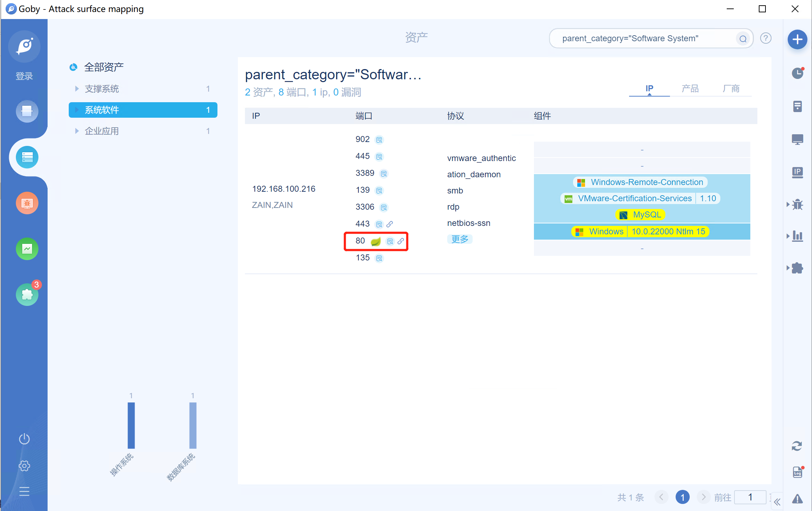The width and height of the screenshot is (812, 511).
Task: Open the scan page sidebar icon
Action: point(27,111)
